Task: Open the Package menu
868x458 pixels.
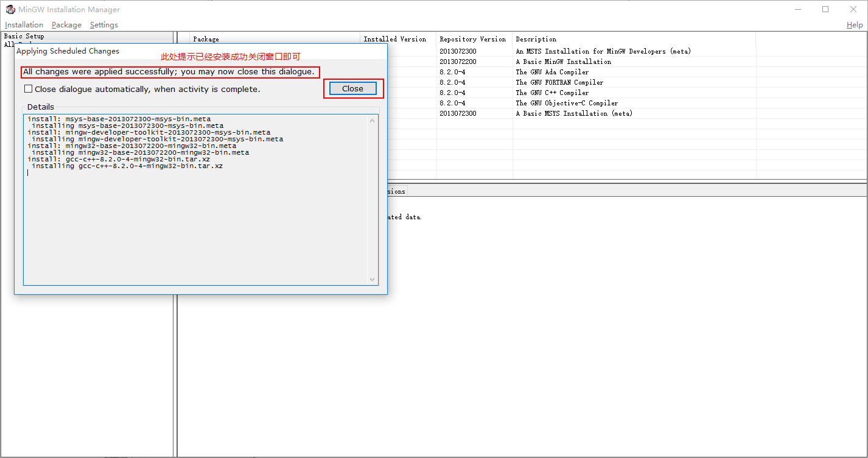Action: [66, 25]
